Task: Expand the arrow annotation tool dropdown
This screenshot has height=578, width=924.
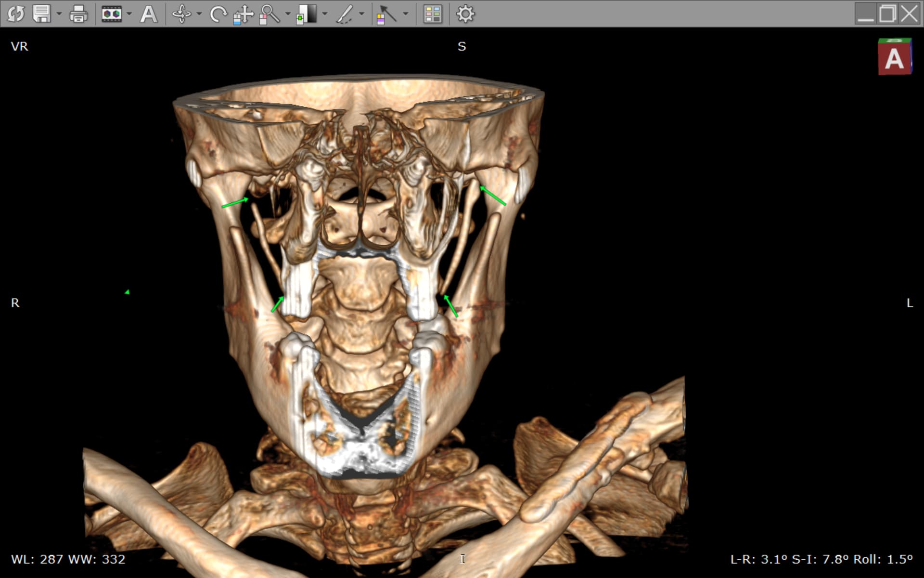Action: pos(406,14)
